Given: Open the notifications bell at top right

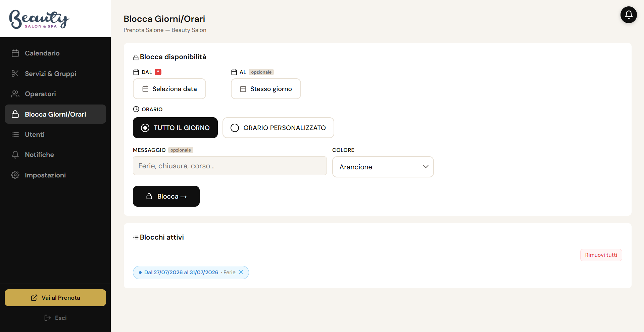Looking at the screenshot, I should (x=629, y=15).
